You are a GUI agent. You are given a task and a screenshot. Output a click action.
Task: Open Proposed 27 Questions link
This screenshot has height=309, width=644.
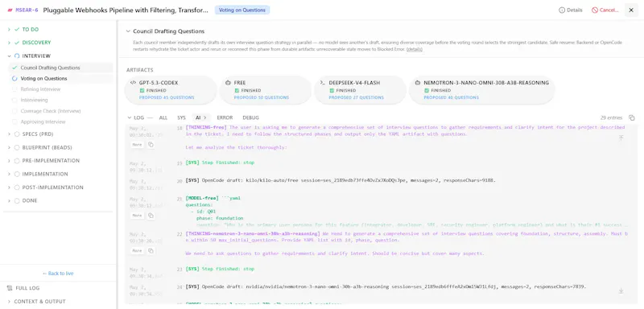coord(356,97)
